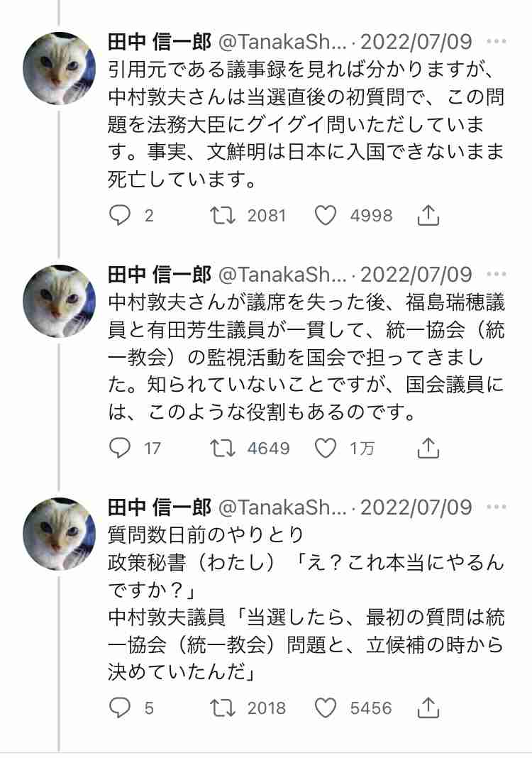Like the tweet with 4998 likes

(325, 215)
